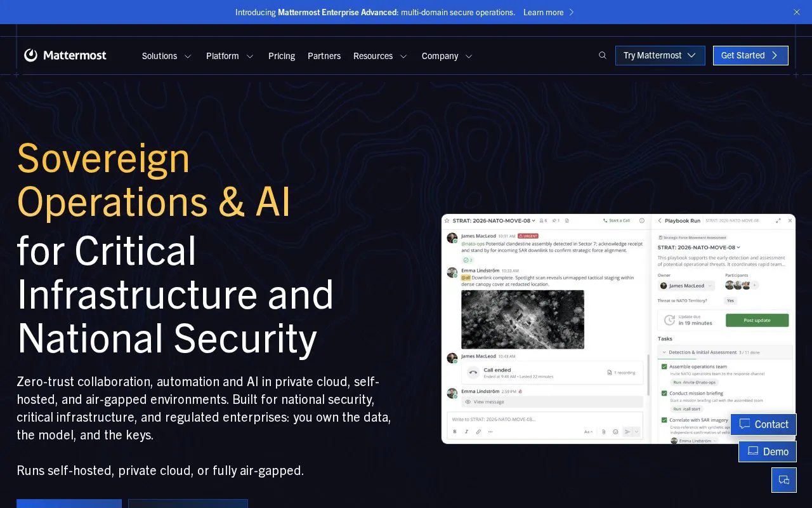
Task: Click the Mattermost logo in header
Action: [65, 55]
